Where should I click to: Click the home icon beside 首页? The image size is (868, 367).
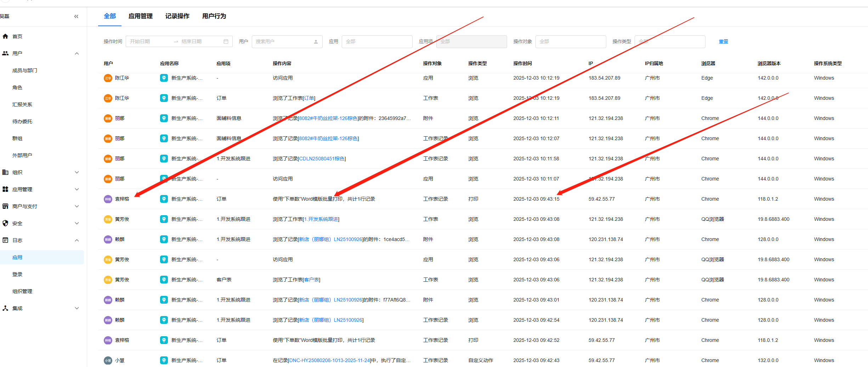pyautogui.click(x=5, y=36)
